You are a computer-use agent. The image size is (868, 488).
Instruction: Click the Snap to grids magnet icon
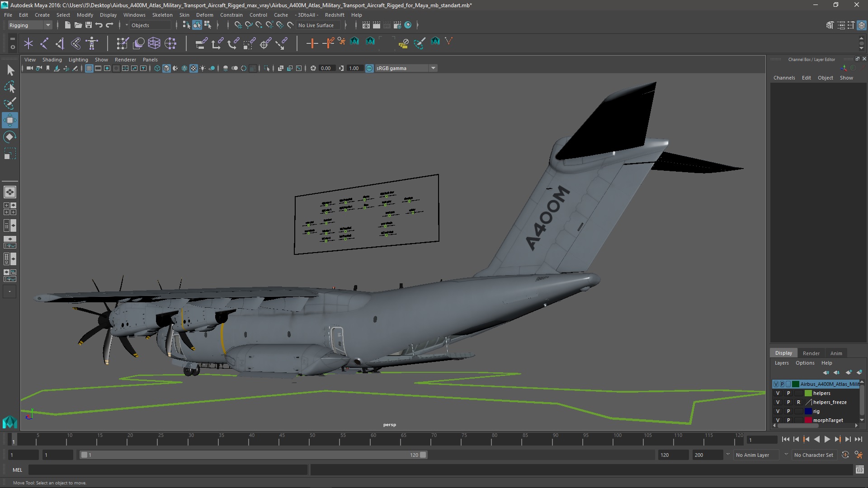point(238,25)
